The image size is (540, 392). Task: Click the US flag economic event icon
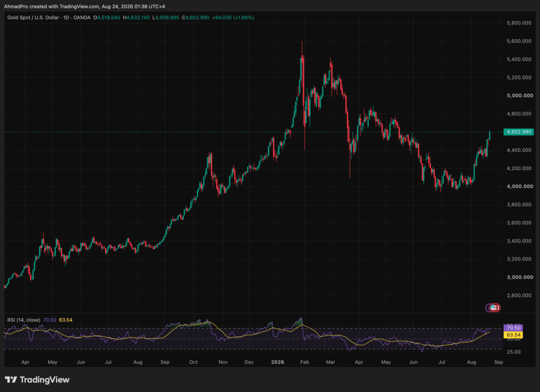pos(494,308)
